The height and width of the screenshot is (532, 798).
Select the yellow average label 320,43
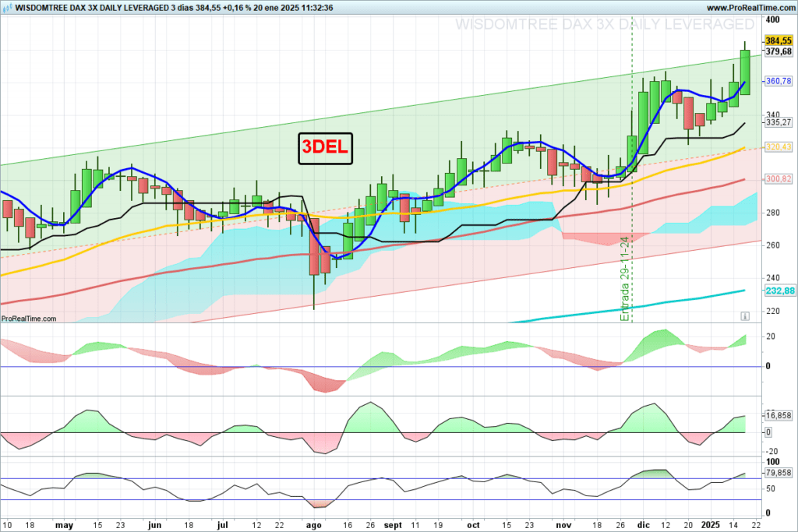pos(779,147)
